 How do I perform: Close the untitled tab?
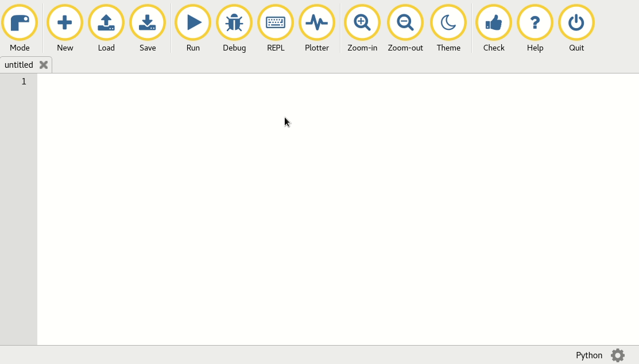(44, 65)
